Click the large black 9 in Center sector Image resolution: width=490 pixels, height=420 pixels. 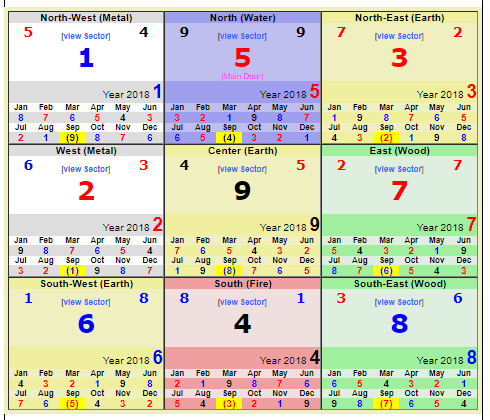coord(242,191)
